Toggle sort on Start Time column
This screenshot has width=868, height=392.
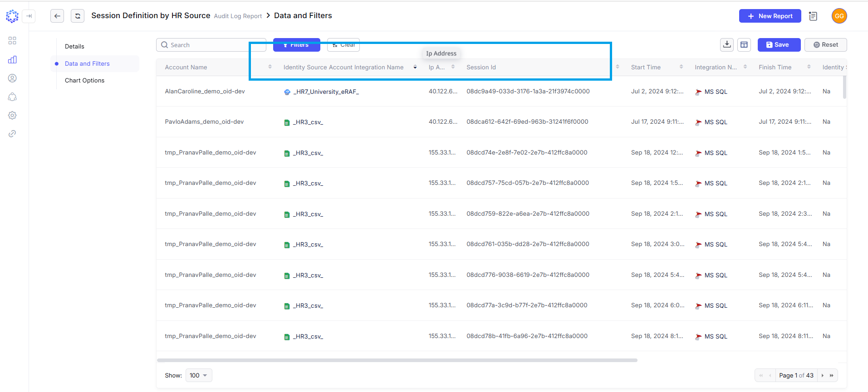[681, 67]
